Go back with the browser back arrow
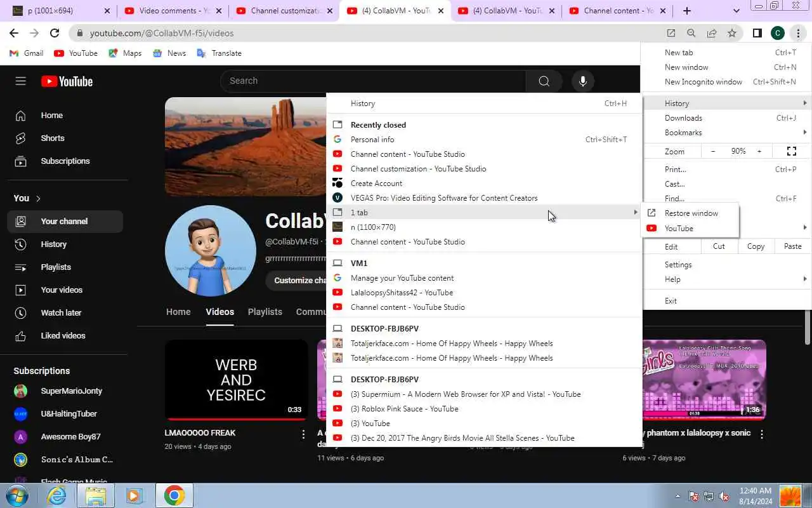The height and width of the screenshot is (508, 812). click(x=14, y=33)
